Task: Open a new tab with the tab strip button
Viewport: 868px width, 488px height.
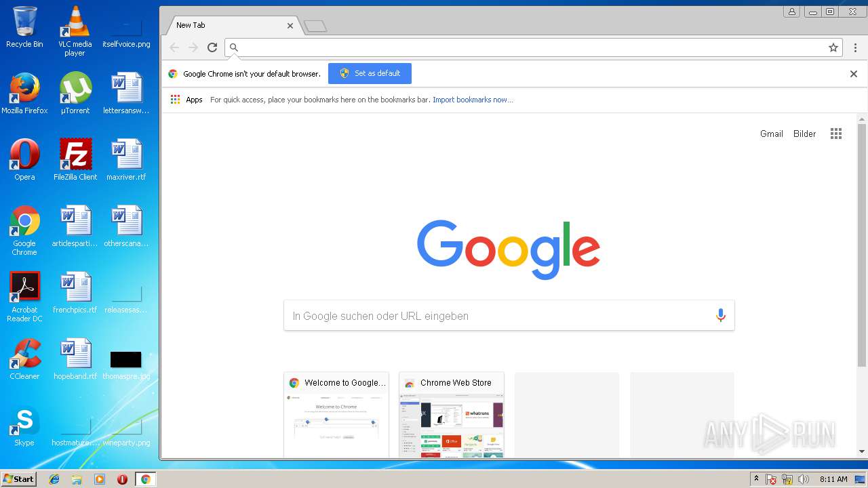Action: tap(315, 26)
